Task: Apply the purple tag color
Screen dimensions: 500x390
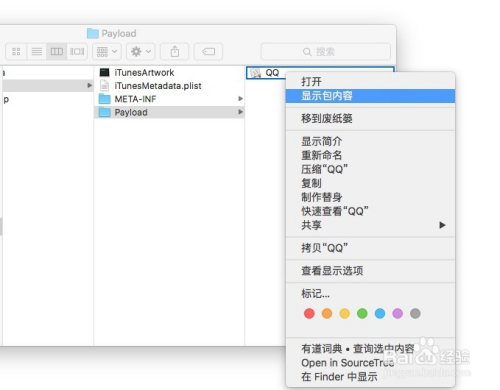Action: pos(398,313)
